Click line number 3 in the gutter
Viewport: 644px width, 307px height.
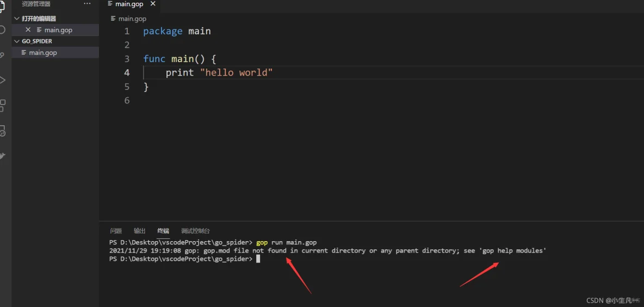click(127, 59)
